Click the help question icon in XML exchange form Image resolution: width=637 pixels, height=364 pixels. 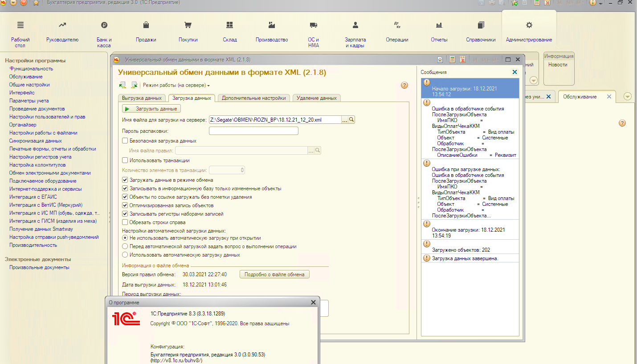[404, 85]
